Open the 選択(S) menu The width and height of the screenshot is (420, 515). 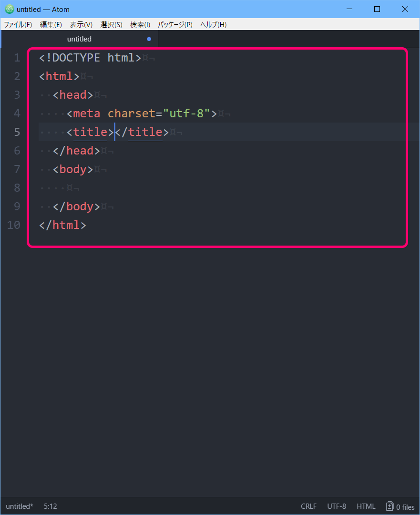(111, 25)
